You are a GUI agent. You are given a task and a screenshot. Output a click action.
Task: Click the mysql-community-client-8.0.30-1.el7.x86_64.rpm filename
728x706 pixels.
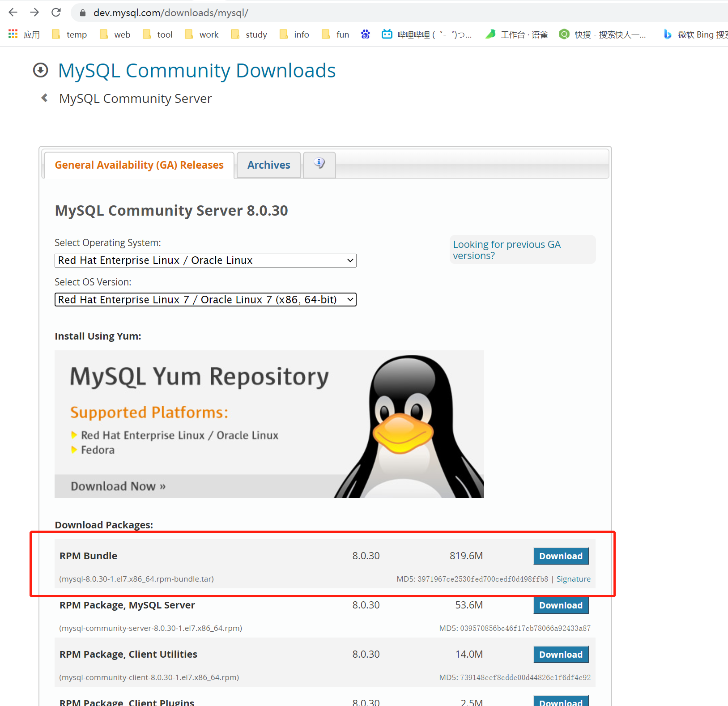pyautogui.click(x=149, y=677)
